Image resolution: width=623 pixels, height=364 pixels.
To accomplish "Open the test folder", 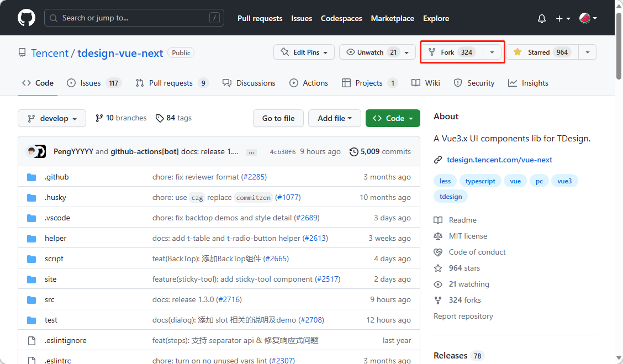I will tap(51, 320).
